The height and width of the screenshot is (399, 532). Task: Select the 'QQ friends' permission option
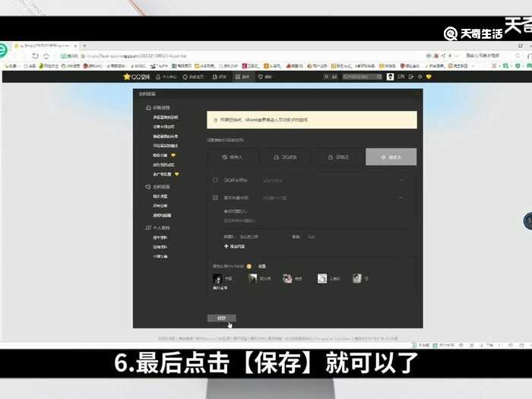tap(285, 157)
